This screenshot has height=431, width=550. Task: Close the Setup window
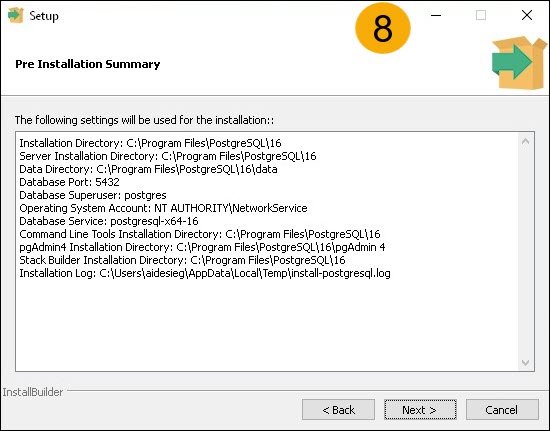[526, 15]
